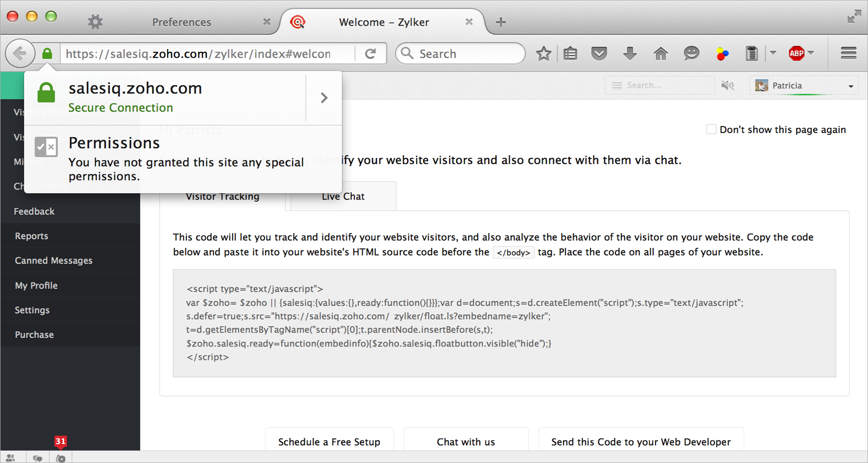
Task: Click Schedule a Free Setup button
Action: point(329,441)
